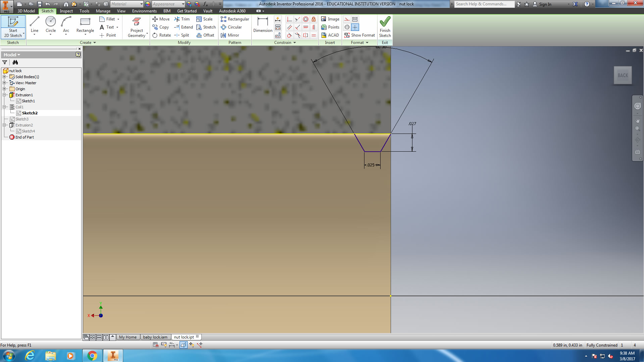644x362 pixels.
Task: Open the Windows Start menu
Action: pyautogui.click(x=9, y=356)
